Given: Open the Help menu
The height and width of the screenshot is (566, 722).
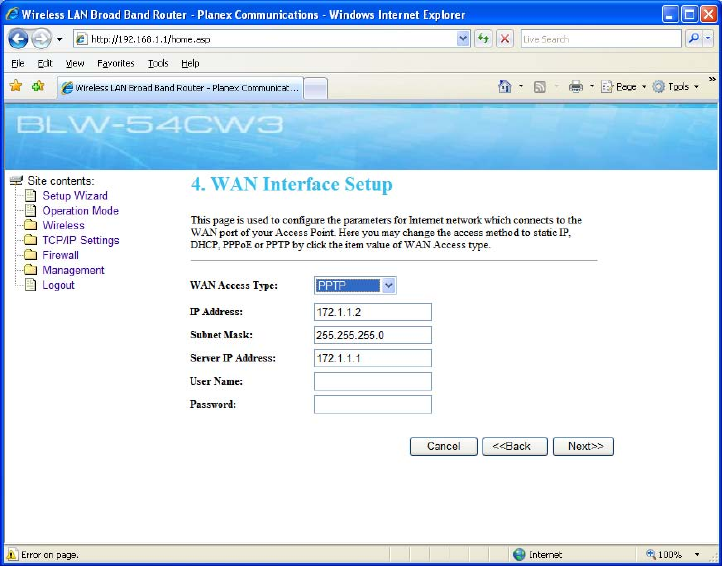Looking at the screenshot, I should pos(190,64).
